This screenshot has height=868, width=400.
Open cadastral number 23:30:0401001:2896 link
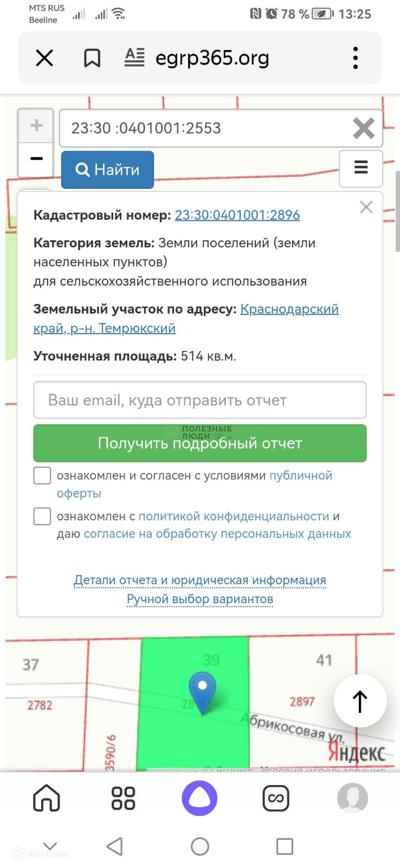pyautogui.click(x=237, y=215)
